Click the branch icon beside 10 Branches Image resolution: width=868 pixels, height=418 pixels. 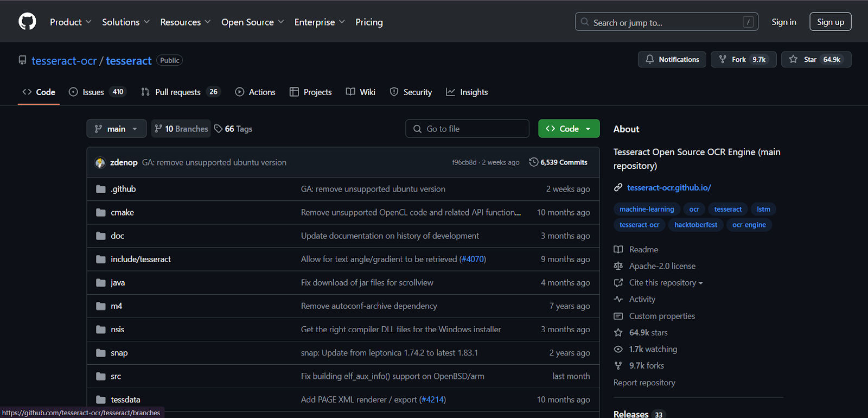[x=158, y=129]
